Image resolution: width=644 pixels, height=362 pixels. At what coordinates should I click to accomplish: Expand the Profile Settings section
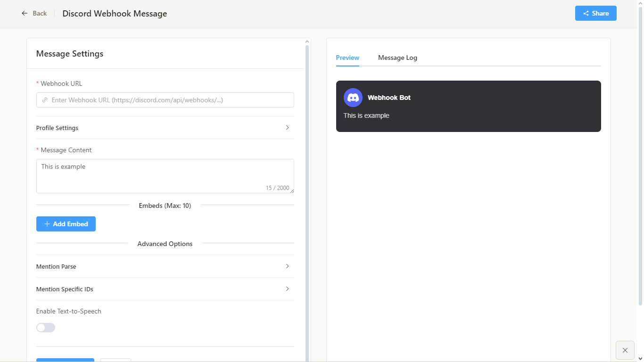(165, 128)
